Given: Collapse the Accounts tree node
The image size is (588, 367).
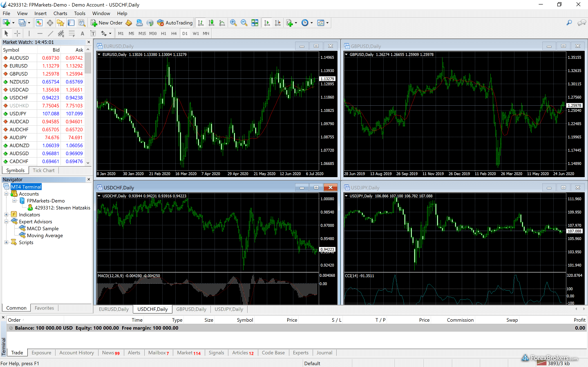Looking at the screenshot, I should (6, 194).
